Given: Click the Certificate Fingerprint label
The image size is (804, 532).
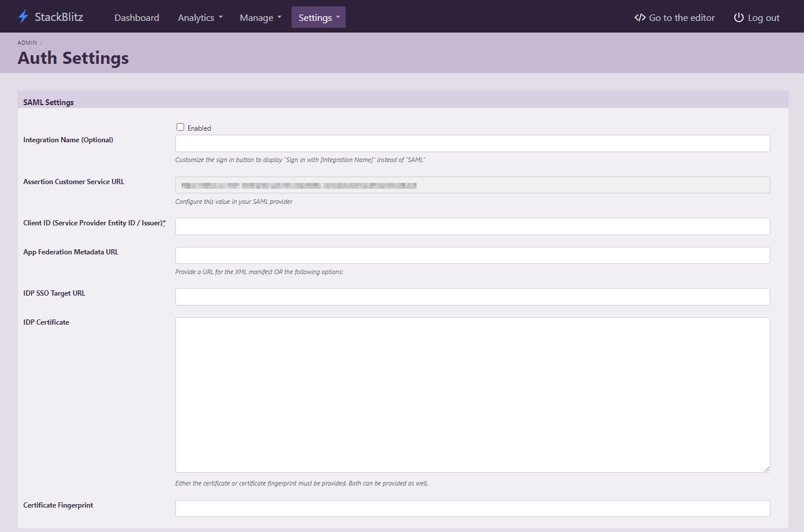Looking at the screenshot, I should (58, 505).
